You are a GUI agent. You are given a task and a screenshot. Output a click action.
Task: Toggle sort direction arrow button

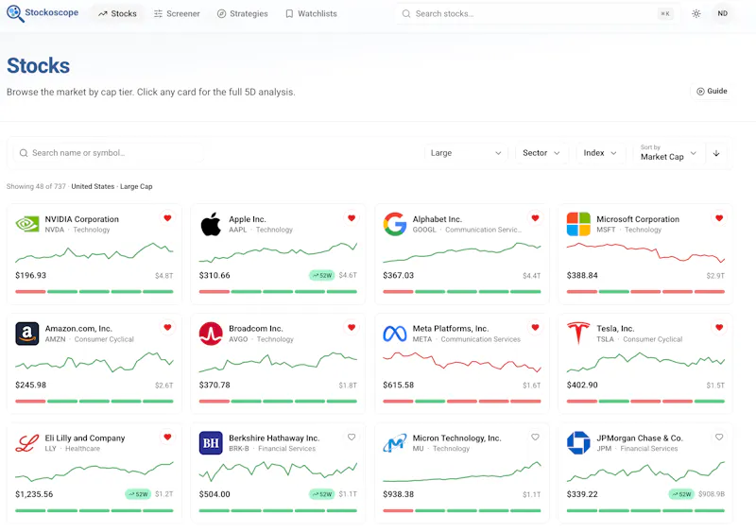click(x=716, y=153)
